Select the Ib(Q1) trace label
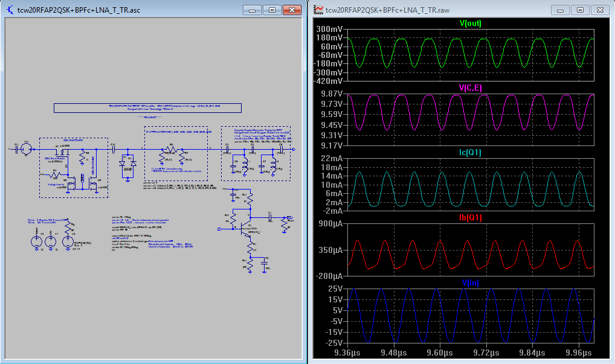 tap(471, 217)
